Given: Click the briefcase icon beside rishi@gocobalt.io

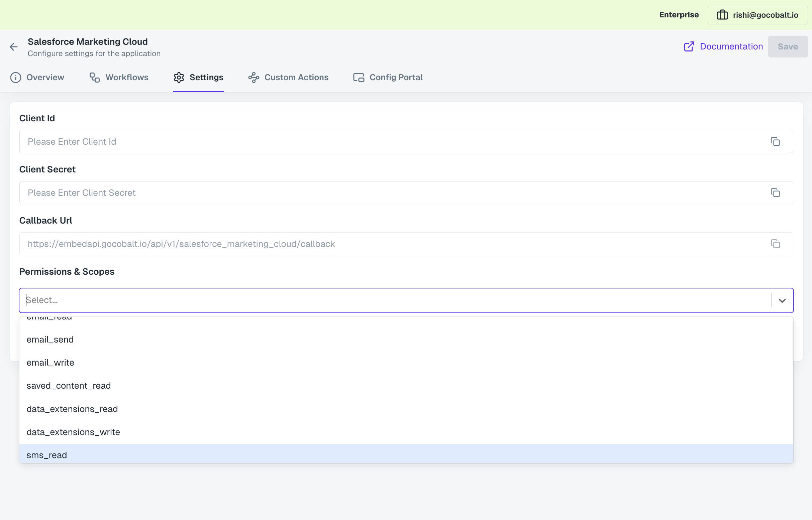Looking at the screenshot, I should (x=722, y=14).
